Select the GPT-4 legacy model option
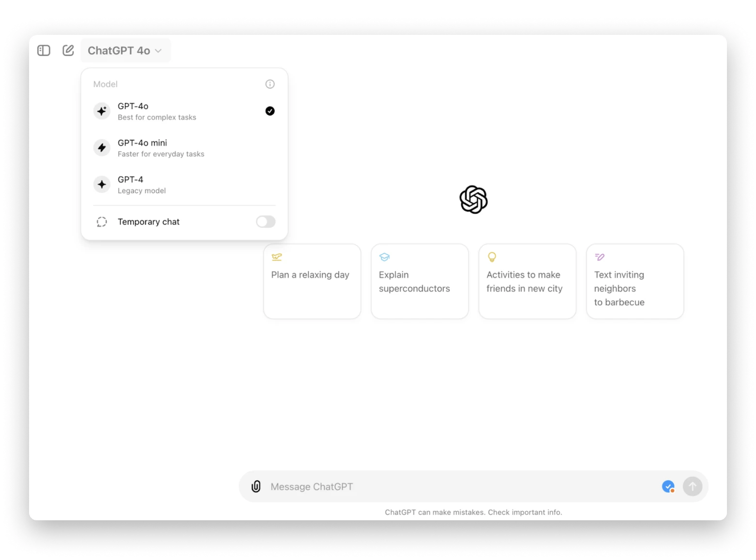Viewport: 756px width, 560px height. (184, 185)
